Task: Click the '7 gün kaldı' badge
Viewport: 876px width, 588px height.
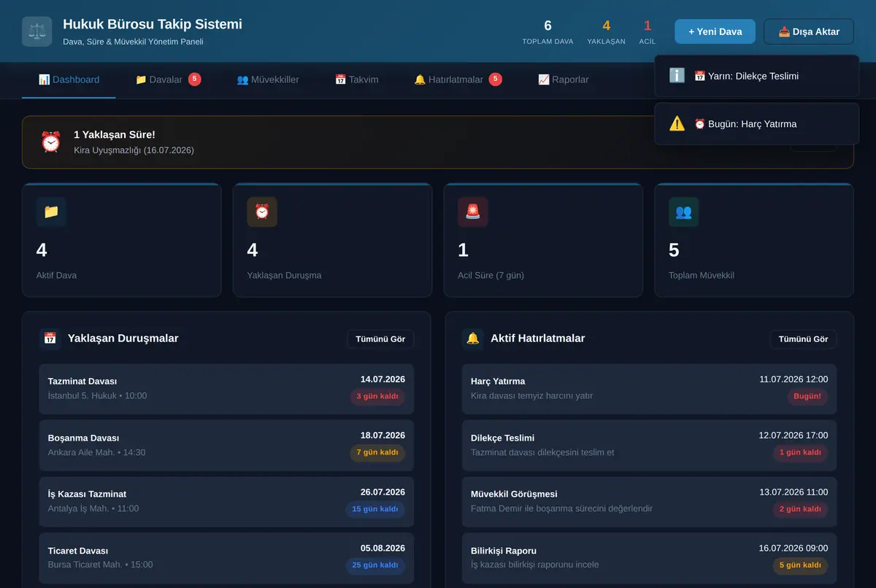Action: 377,453
